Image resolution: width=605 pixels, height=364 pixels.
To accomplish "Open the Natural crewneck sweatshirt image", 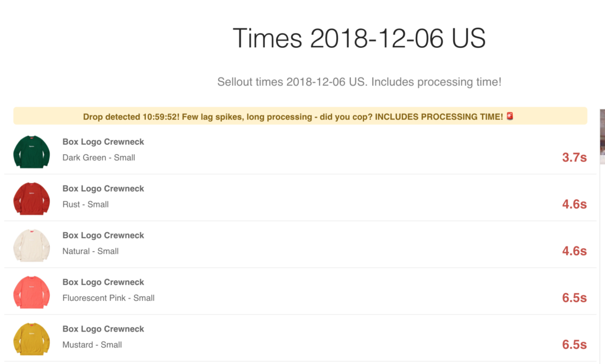I will pos(32,245).
